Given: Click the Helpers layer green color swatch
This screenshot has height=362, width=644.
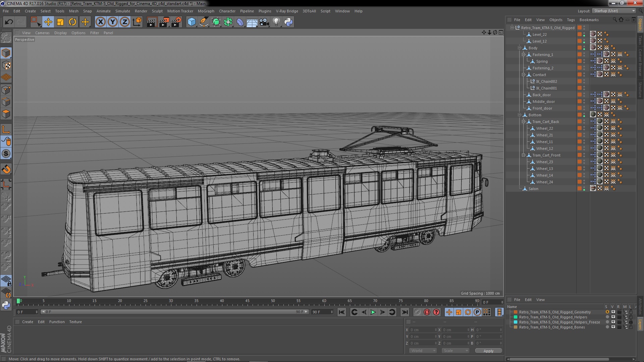Looking at the screenshot, I should (516, 317).
